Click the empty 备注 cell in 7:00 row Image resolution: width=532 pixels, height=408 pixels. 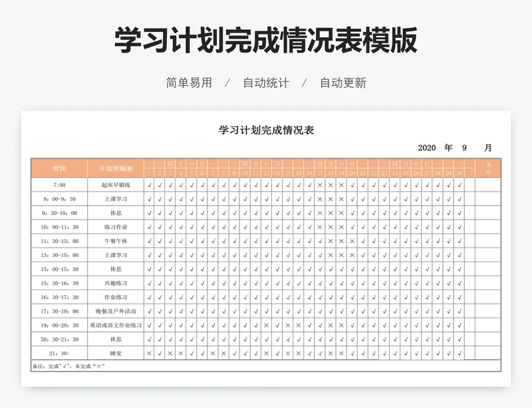coord(488,185)
